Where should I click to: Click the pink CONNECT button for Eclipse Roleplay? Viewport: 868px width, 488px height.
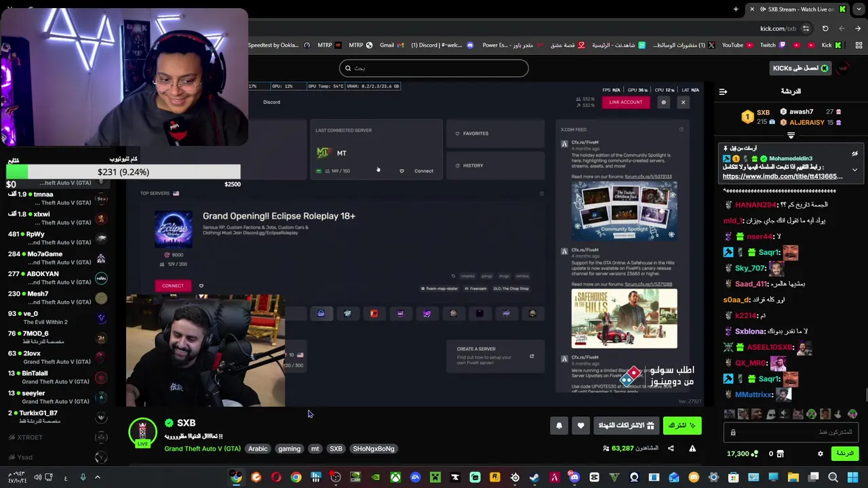pyautogui.click(x=173, y=285)
